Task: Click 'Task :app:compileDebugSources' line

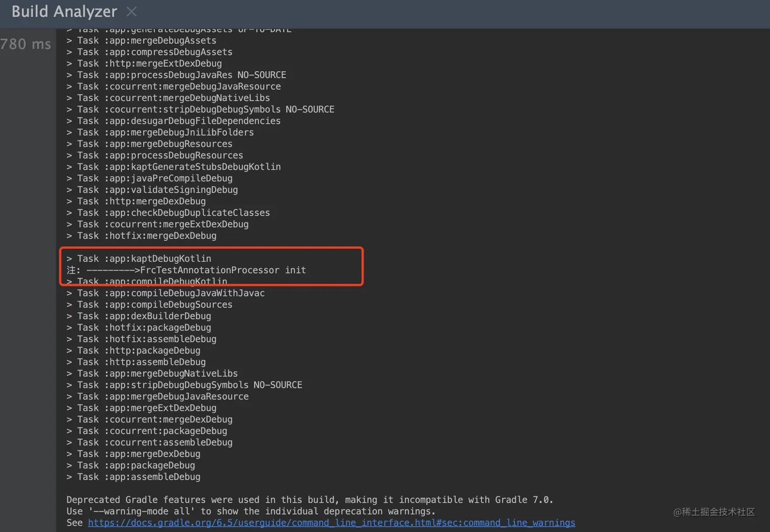Action: tap(149, 305)
